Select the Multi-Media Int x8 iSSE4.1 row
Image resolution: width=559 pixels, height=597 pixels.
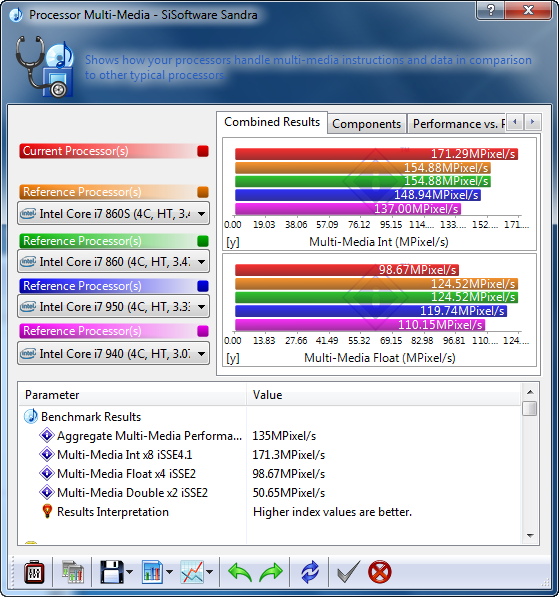270,455
